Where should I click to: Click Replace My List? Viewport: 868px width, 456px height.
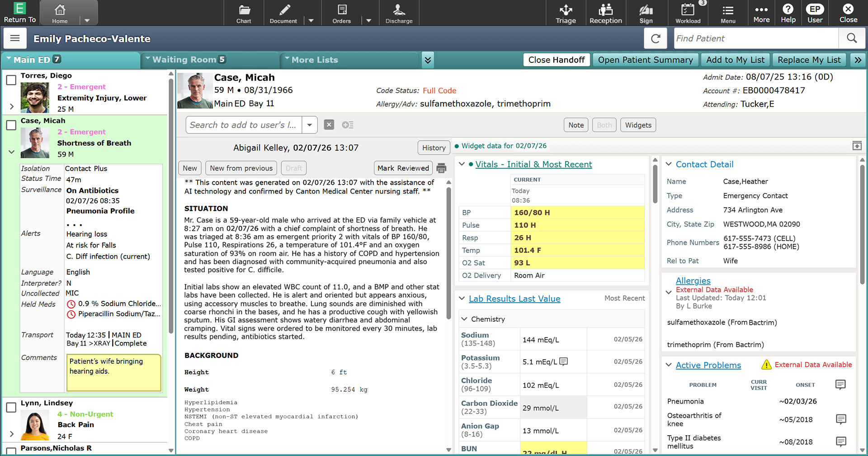(809, 60)
